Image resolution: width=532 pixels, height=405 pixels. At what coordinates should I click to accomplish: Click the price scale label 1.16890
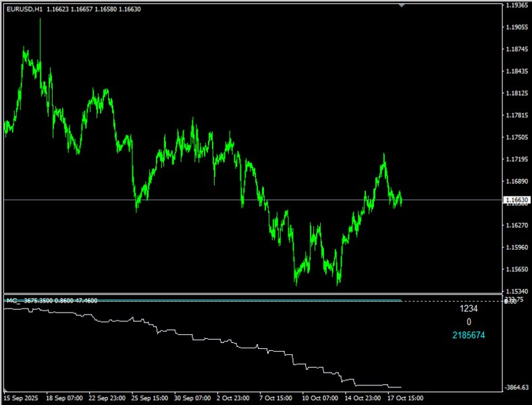[x=517, y=181]
